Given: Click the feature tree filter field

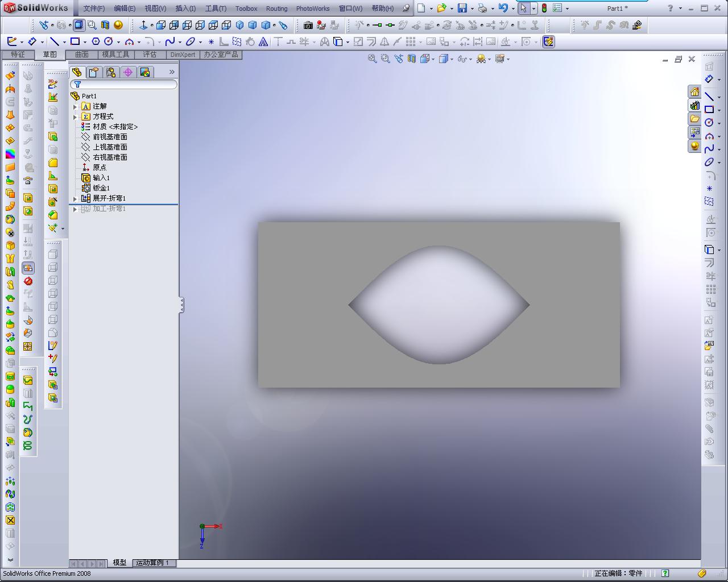Looking at the screenshot, I should [123, 84].
